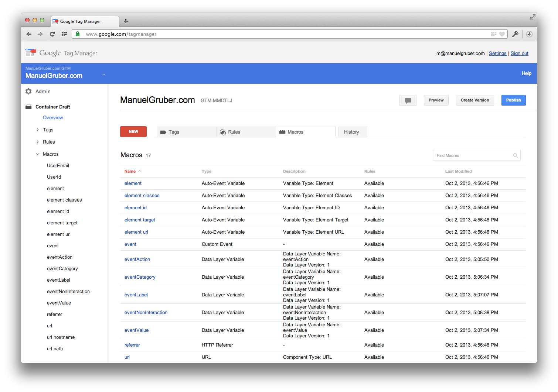Select UserId in the sidebar

(54, 177)
